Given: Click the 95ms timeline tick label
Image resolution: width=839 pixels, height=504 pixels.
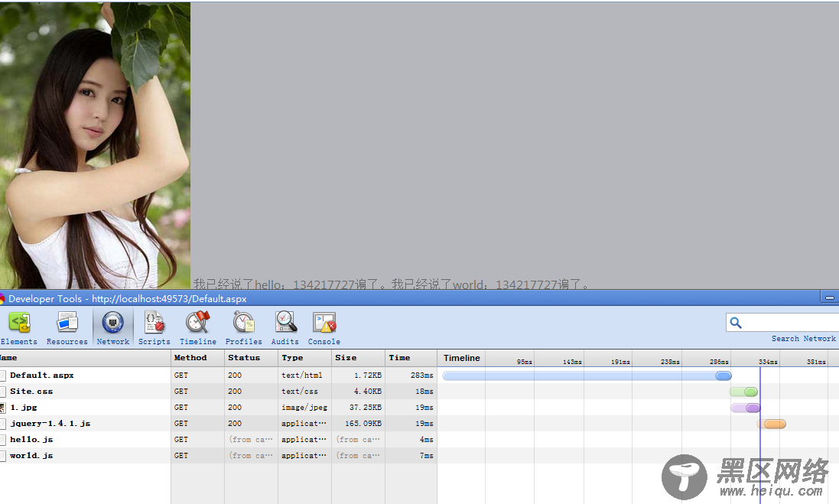Looking at the screenshot, I should point(525,363).
